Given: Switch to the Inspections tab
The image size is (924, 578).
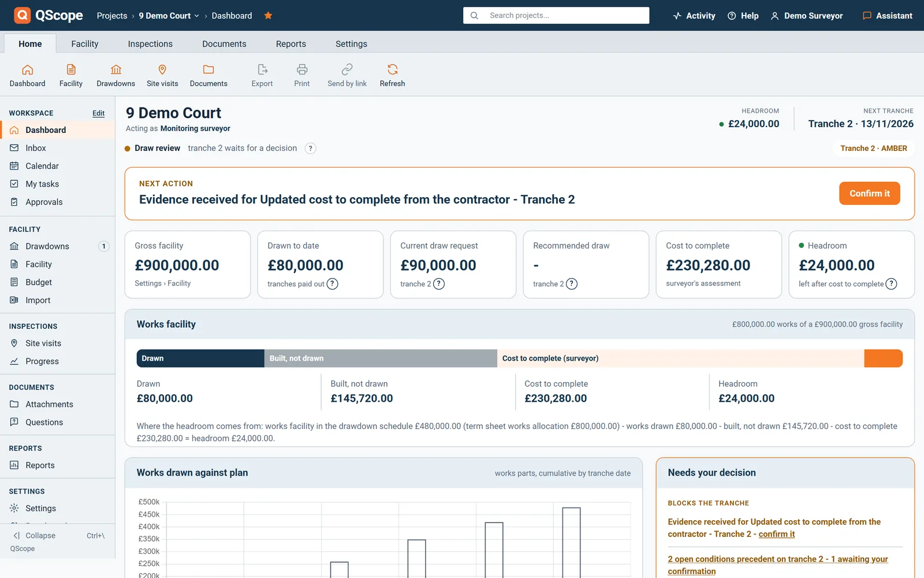Looking at the screenshot, I should pyautogui.click(x=150, y=44).
